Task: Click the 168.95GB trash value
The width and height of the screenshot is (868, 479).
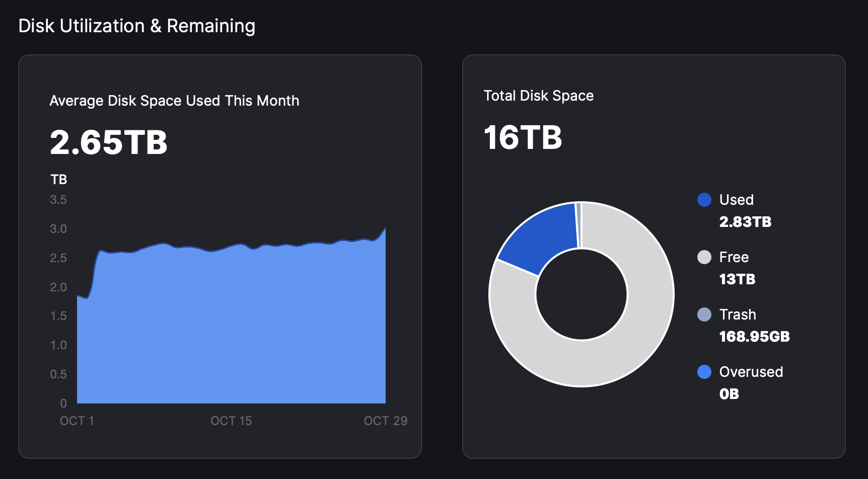Action: pos(754,337)
